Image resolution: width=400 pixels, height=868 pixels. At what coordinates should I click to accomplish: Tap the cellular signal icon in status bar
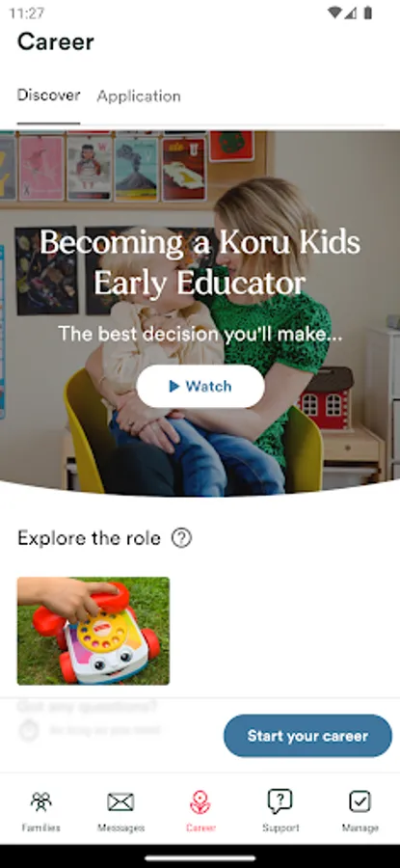coord(351,13)
